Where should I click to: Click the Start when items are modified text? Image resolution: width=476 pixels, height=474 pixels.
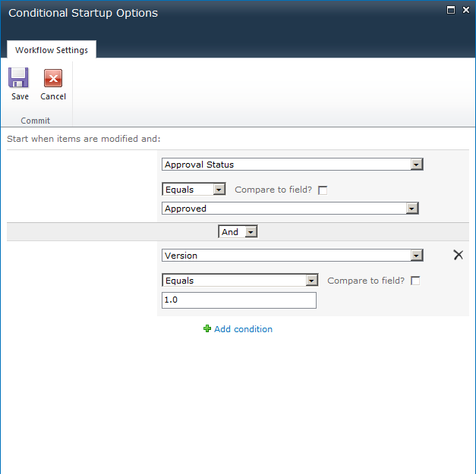click(x=84, y=139)
